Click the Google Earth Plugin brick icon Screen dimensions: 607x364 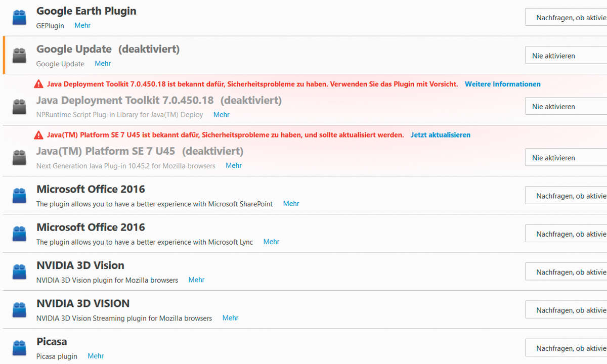(x=19, y=17)
